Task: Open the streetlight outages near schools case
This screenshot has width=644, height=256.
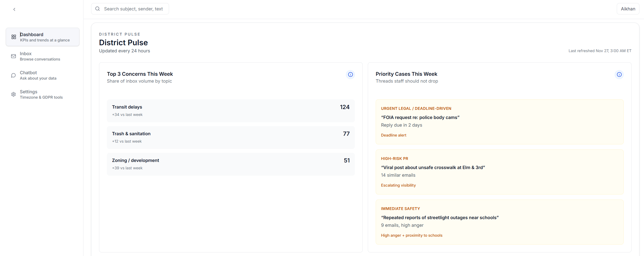Action: point(499,222)
